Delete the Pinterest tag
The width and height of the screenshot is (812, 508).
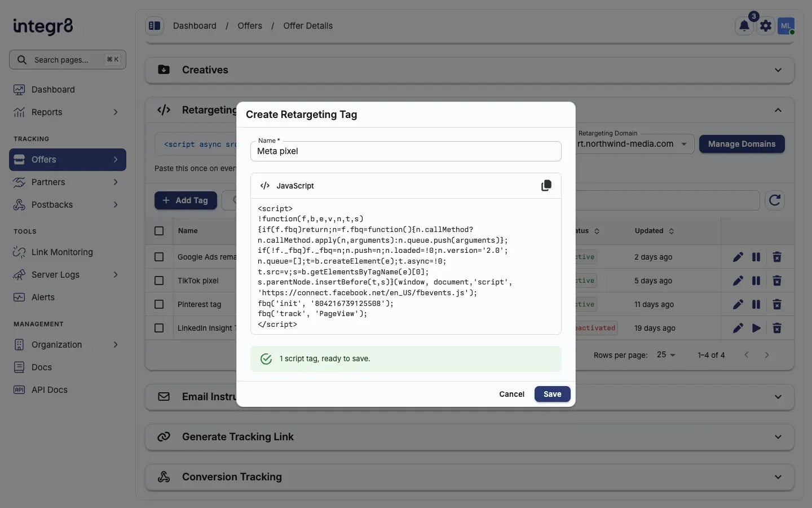click(x=776, y=304)
